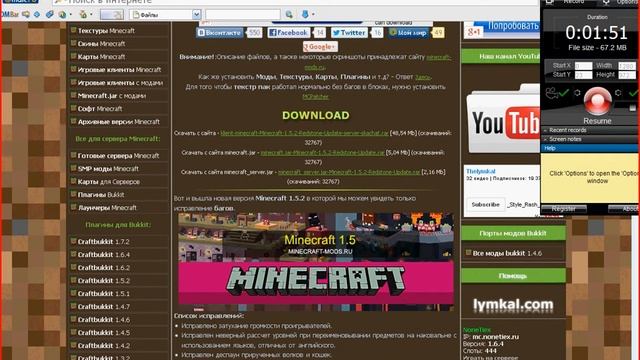Expand the Recent records section
This screenshot has width=640, height=360.
pyautogui.click(x=590, y=130)
